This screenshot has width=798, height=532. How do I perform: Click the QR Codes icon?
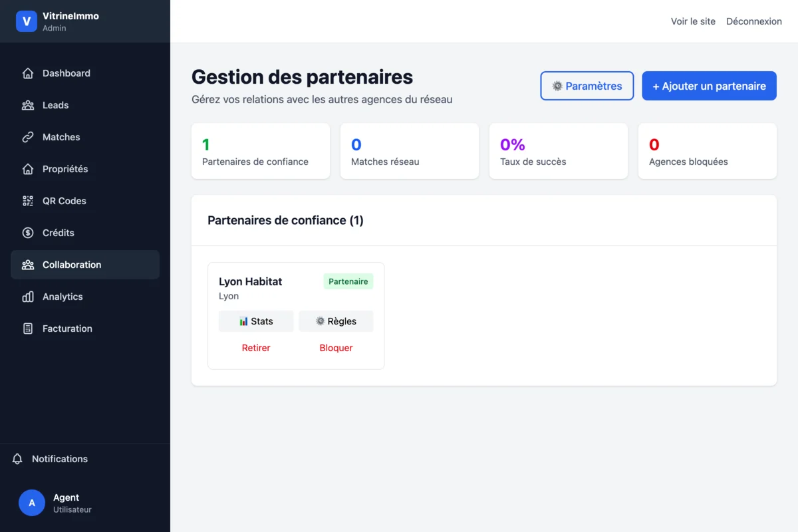click(28, 201)
